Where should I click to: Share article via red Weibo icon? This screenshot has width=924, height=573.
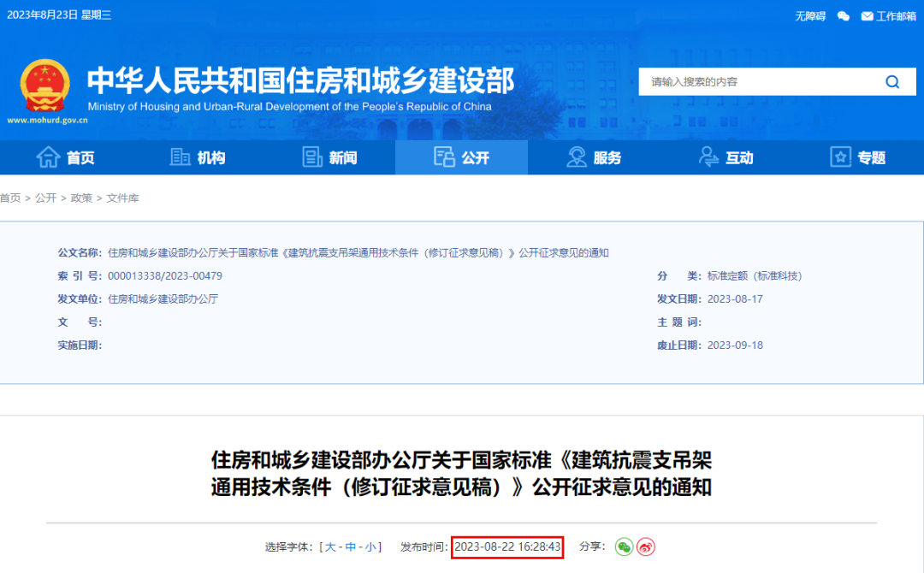pos(646,547)
